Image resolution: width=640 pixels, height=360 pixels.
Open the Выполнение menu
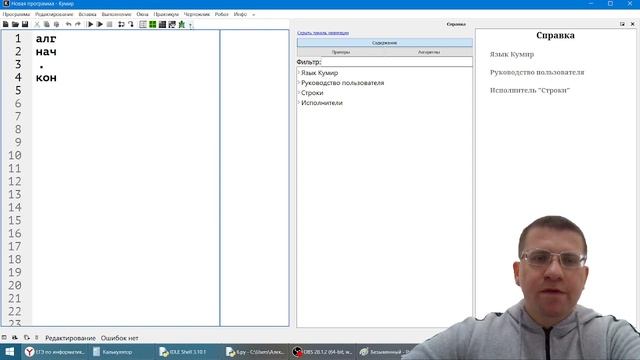pyautogui.click(x=116, y=14)
